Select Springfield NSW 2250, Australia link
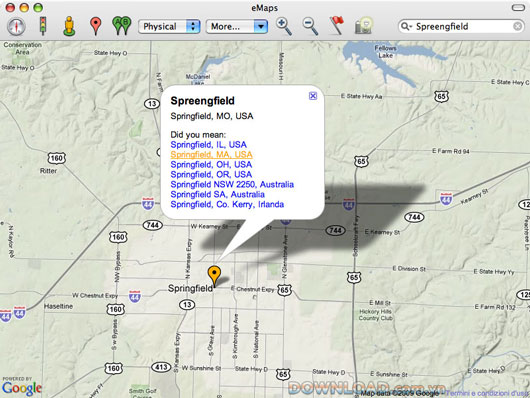530x398 pixels. 232,184
